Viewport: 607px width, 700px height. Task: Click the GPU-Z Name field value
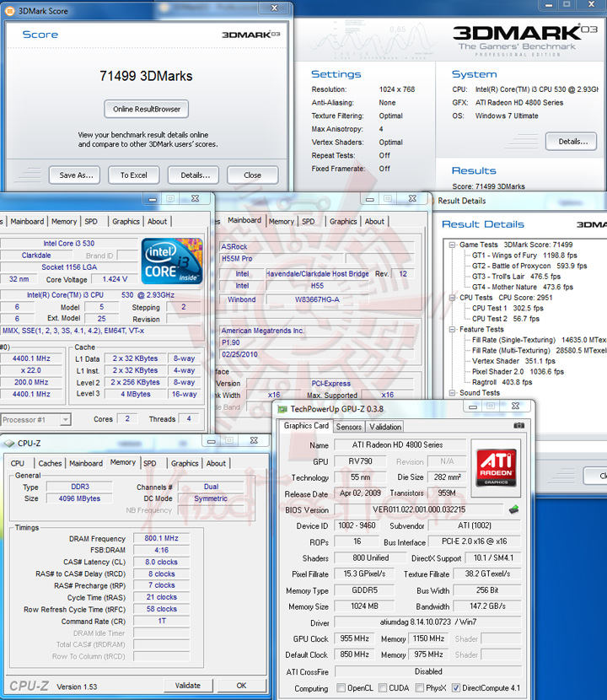(400, 444)
